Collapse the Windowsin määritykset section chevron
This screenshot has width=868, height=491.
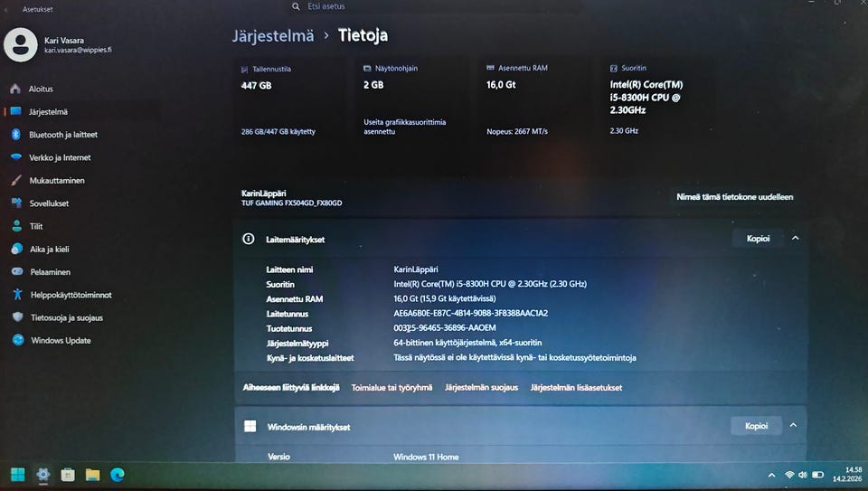pyautogui.click(x=793, y=425)
